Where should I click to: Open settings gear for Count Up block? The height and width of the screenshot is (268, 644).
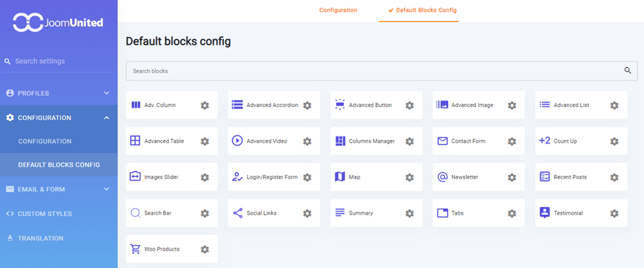[614, 141]
